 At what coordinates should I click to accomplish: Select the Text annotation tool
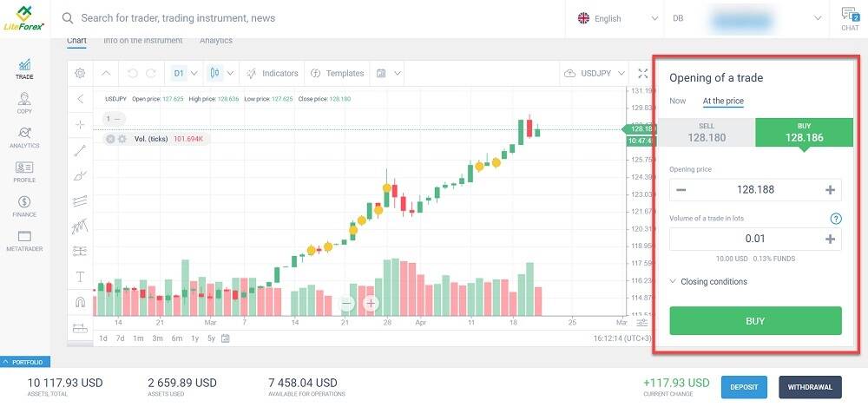[80, 277]
